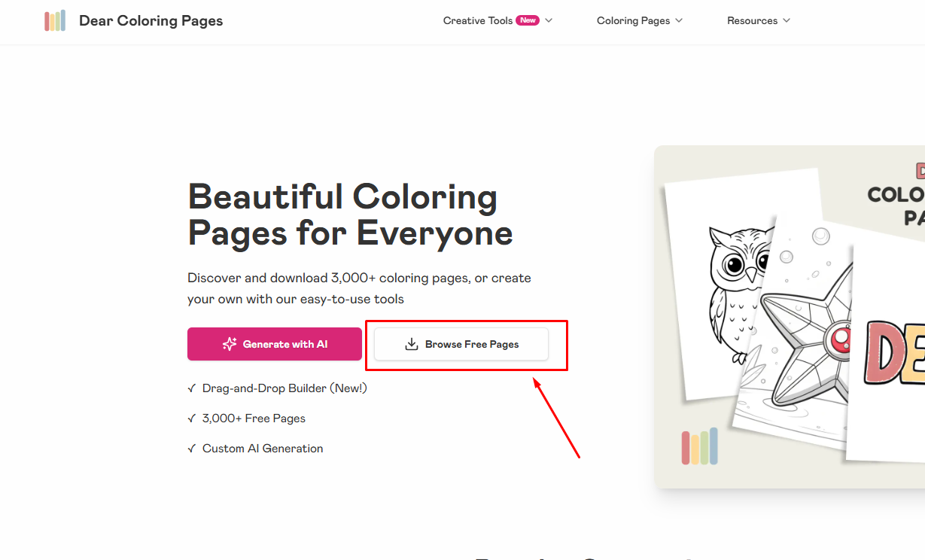Click the color bars logo in the preview card
The image size is (925, 560).
699,447
